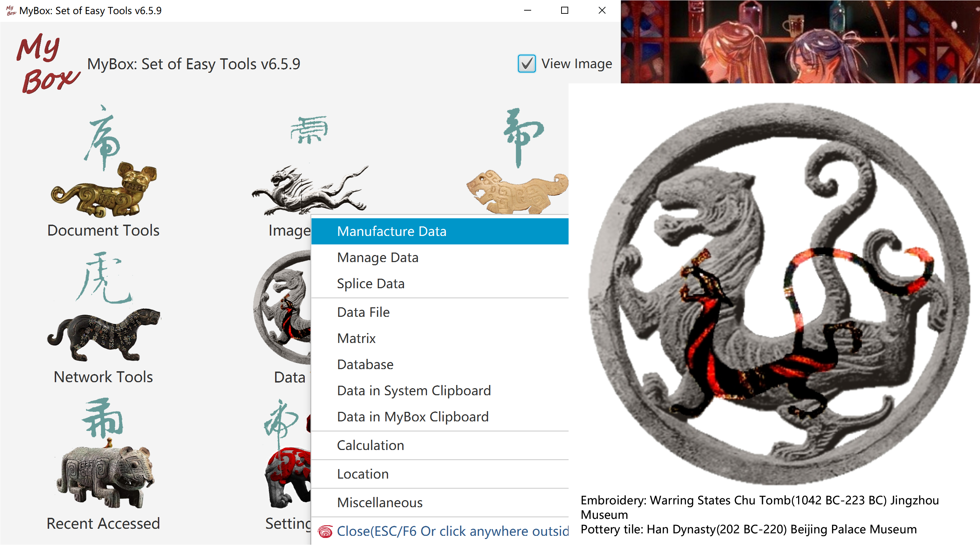Click the MyBox logo in the header
The image size is (980, 545).
click(48, 63)
